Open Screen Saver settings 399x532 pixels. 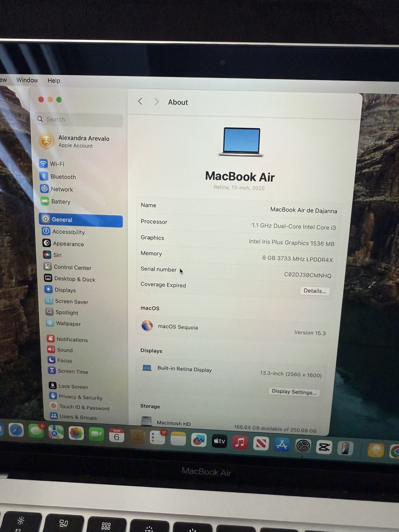pyautogui.click(x=66, y=301)
